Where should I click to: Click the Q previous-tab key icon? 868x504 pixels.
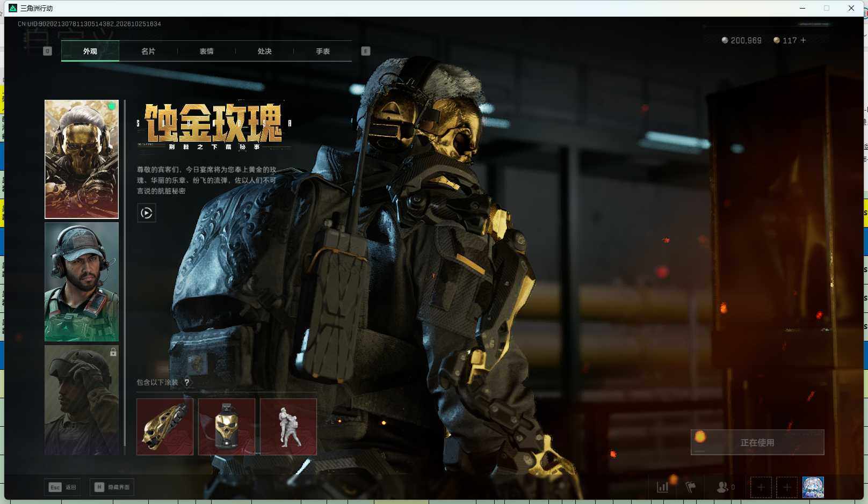[x=47, y=51]
